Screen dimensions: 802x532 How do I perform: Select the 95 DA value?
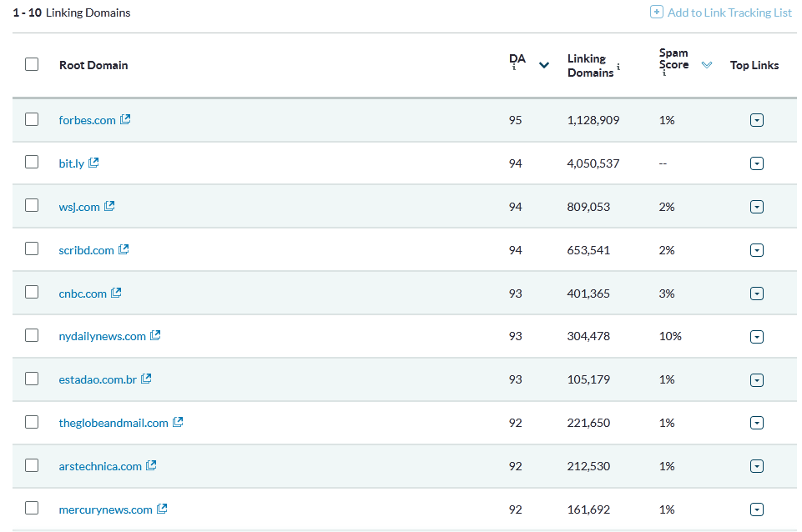point(515,120)
